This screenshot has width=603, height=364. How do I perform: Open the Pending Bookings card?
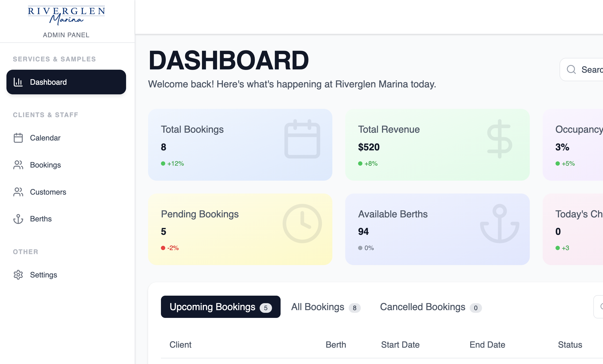click(x=240, y=229)
